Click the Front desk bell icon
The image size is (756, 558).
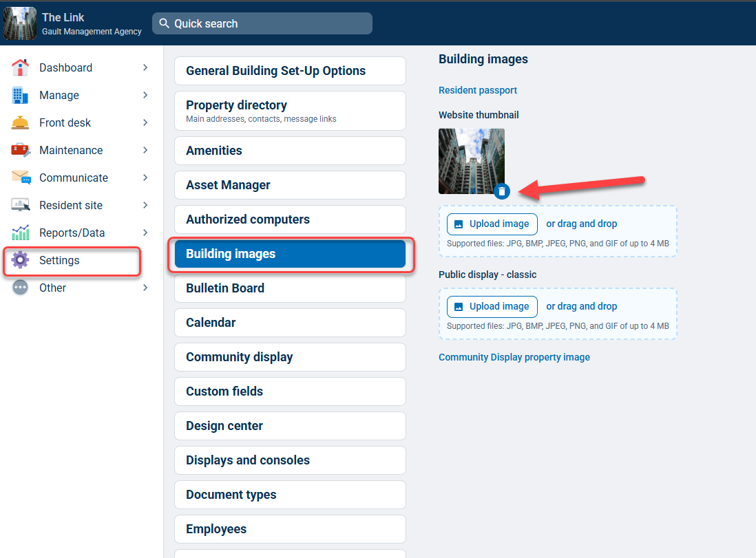[20, 123]
